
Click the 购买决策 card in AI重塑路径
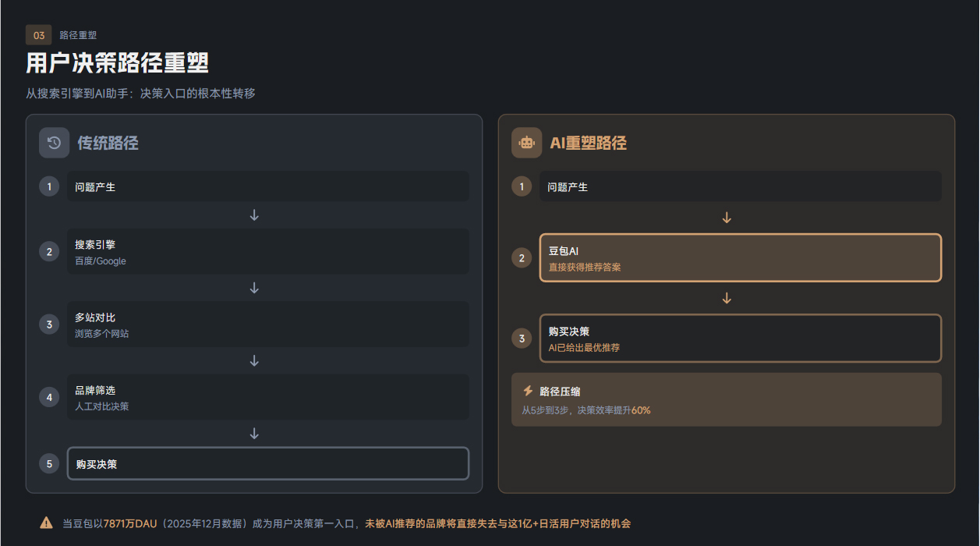click(x=740, y=339)
